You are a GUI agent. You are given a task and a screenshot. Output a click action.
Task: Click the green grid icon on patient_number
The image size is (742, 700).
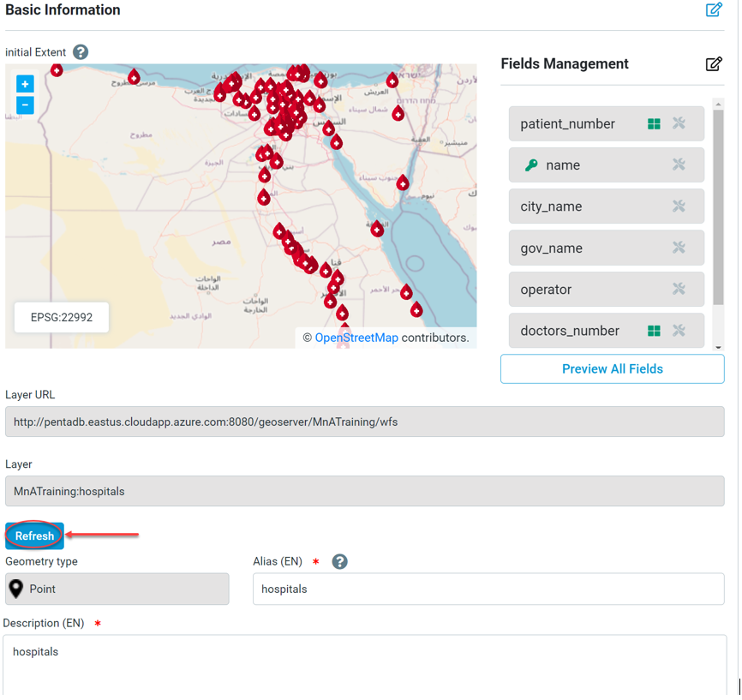[x=654, y=124]
